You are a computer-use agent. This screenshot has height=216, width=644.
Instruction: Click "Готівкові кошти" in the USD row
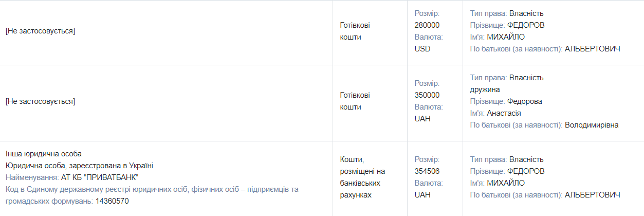click(x=355, y=31)
